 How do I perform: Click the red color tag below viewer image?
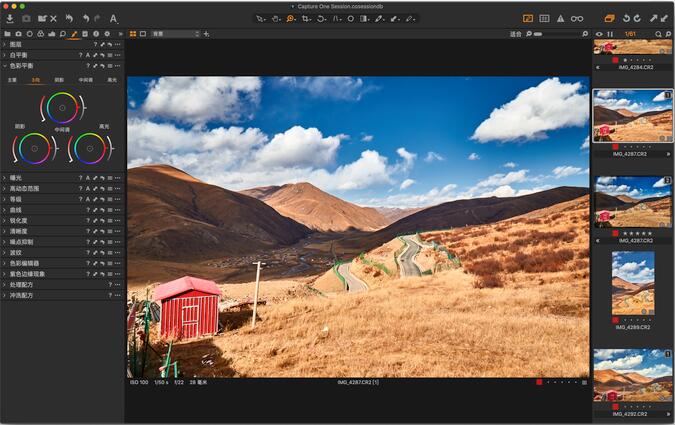tap(539, 382)
